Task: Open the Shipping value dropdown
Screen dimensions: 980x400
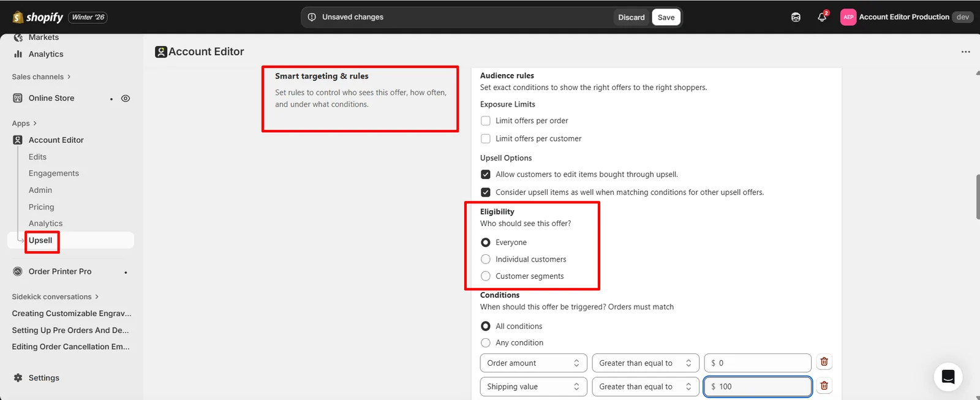Action: [533, 387]
